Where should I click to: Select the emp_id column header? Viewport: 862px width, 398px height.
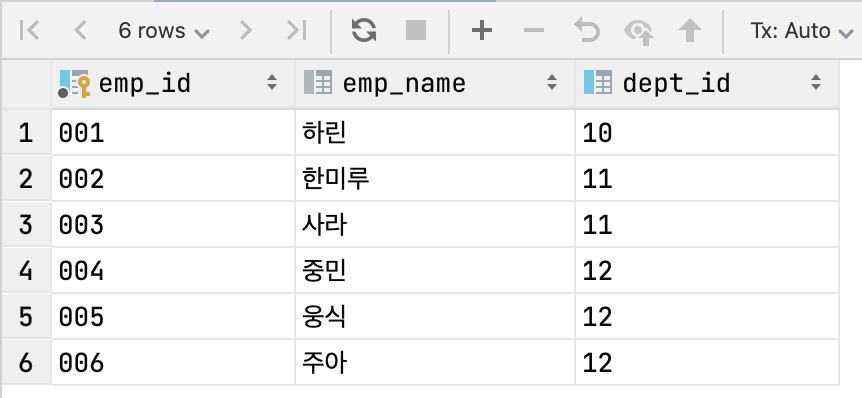point(173,84)
